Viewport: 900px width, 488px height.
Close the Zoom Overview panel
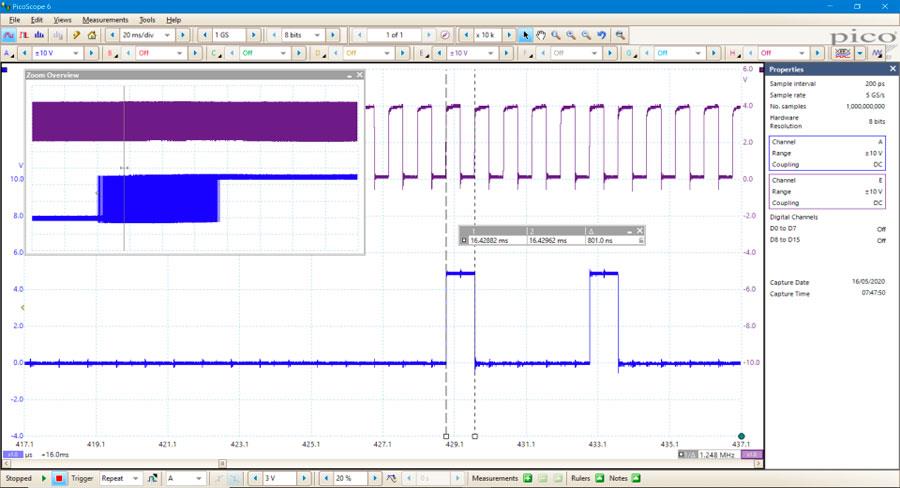tap(360, 75)
